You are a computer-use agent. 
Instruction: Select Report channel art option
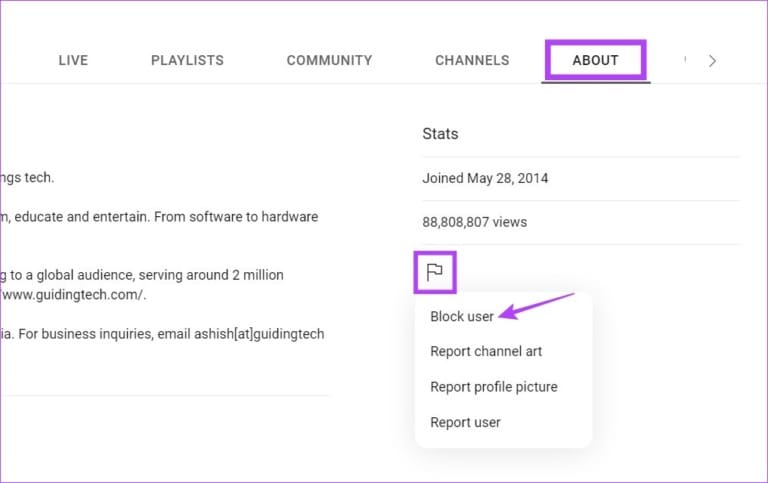click(x=486, y=351)
